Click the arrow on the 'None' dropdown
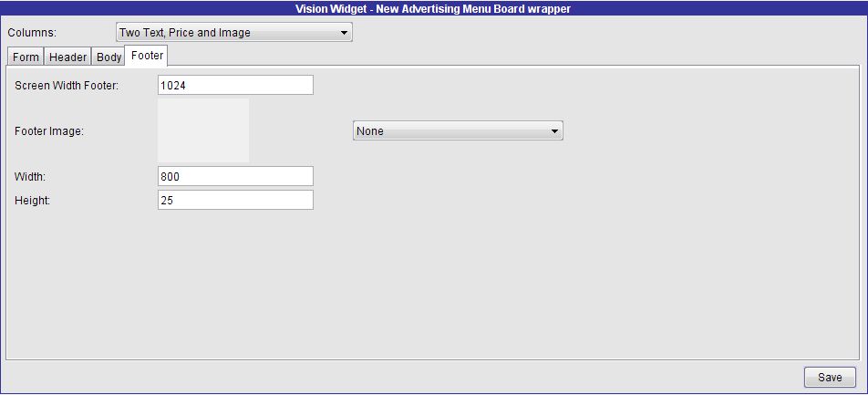868x395 pixels. (x=554, y=131)
